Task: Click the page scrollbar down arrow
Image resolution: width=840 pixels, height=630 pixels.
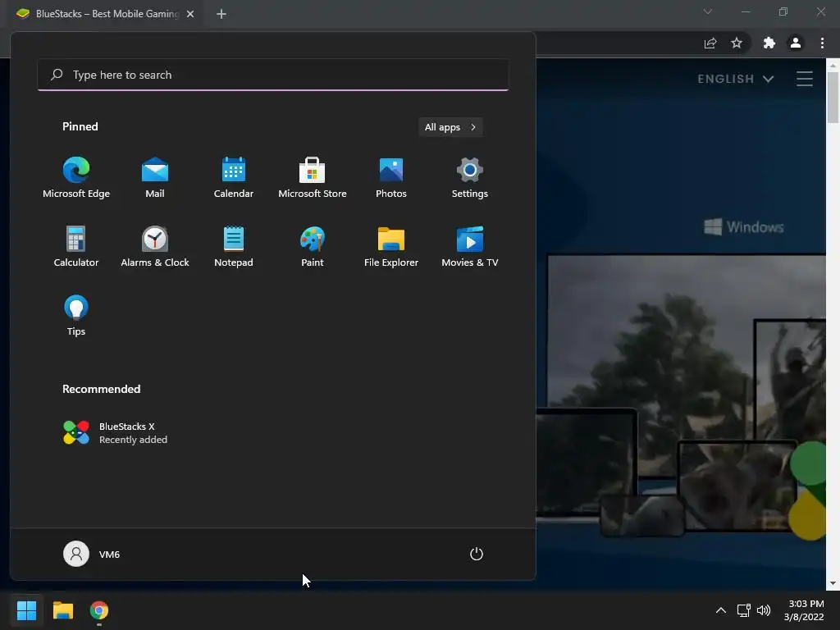Action: pyautogui.click(x=833, y=583)
